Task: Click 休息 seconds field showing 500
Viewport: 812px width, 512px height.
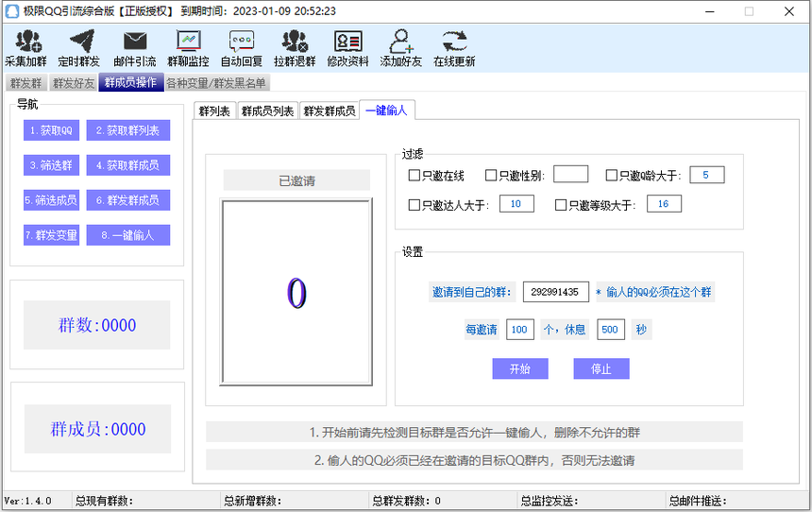Action: [x=611, y=330]
